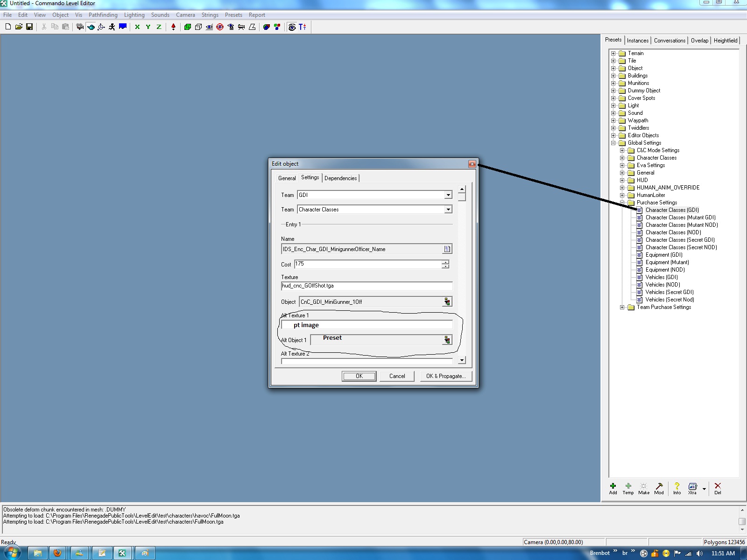Screen dimensions: 747x560
Task: Click the Cancel button in Edit object
Action: pos(397,376)
